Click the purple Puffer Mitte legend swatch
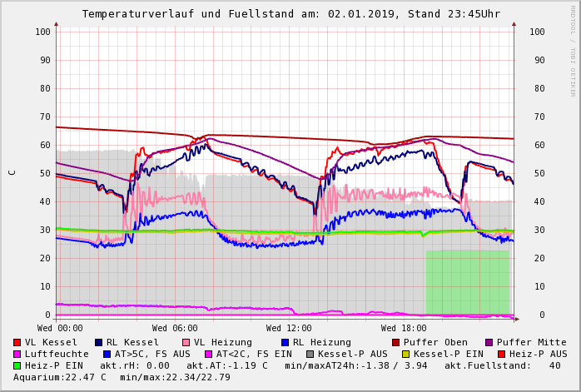The width and height of the screenshot is (581, 392). tap(489, 342)
